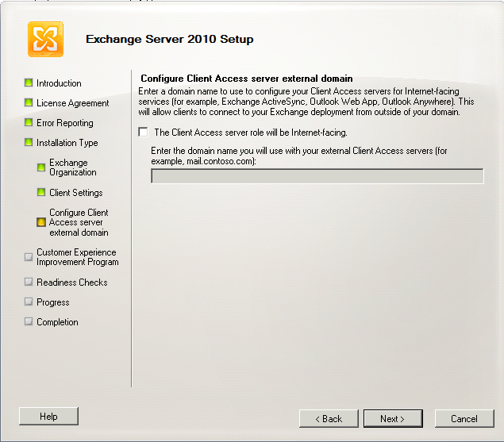The image size is (504, 442).
Task: Click the gray Customer Experience Improvement Program indicator
Action: pos(29,257)
